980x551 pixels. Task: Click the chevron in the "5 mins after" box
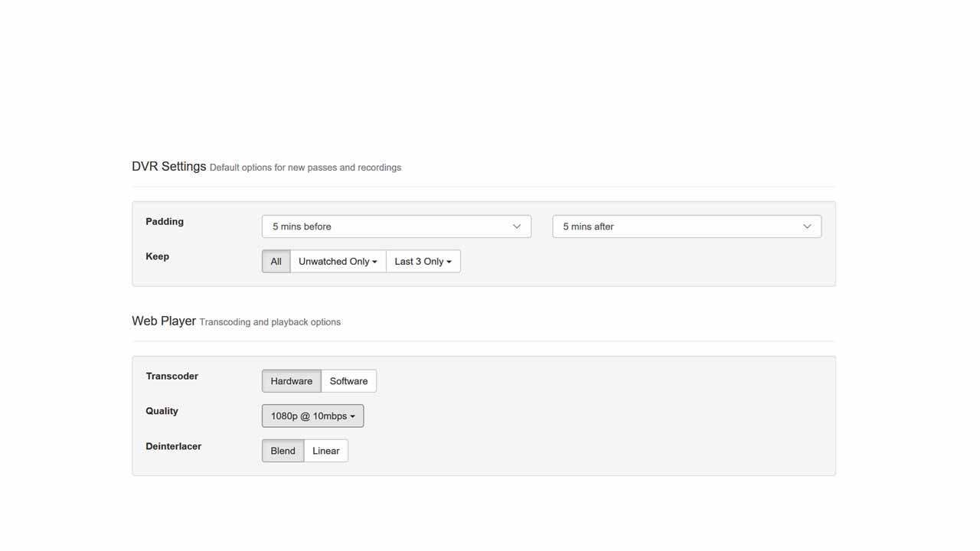[x=806, y=227]
